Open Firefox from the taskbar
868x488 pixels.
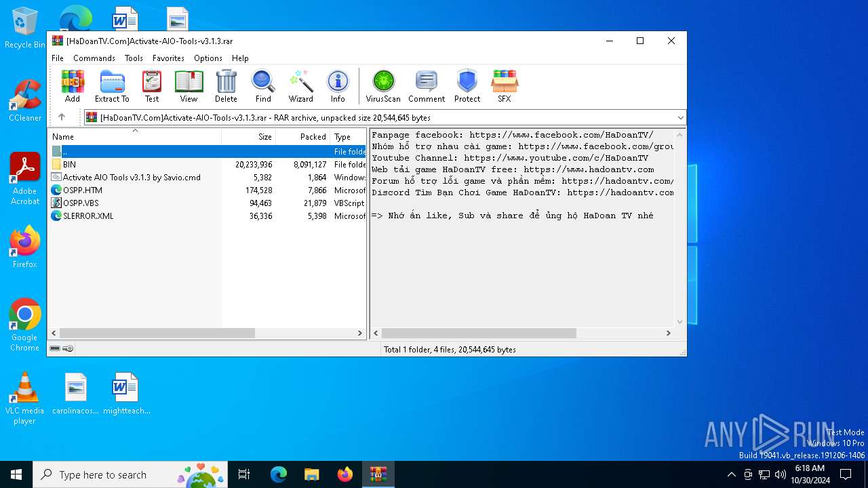pos(345,474)
